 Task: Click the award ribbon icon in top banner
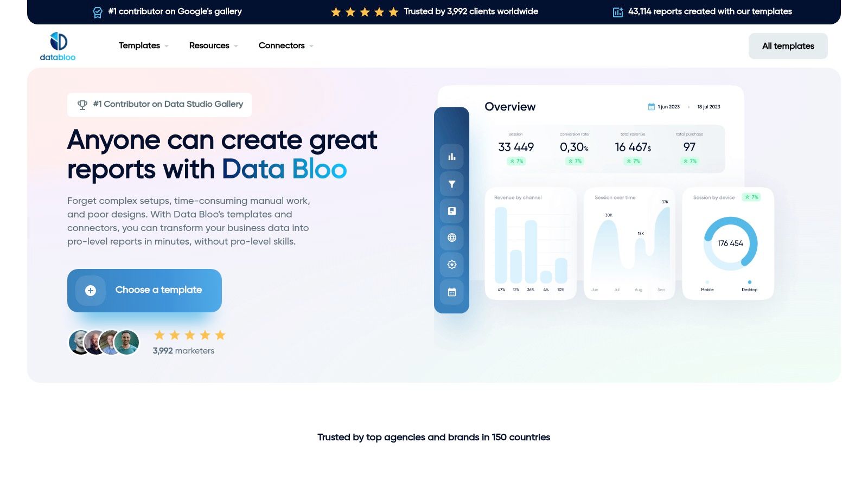click(x=97, y=12)
